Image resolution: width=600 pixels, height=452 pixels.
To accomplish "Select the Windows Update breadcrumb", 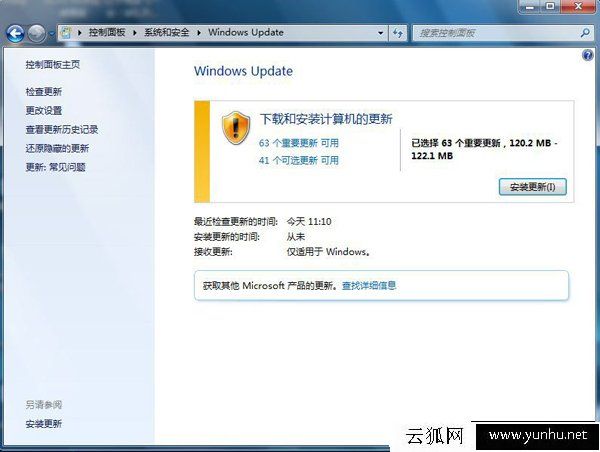I will point(246,33).
